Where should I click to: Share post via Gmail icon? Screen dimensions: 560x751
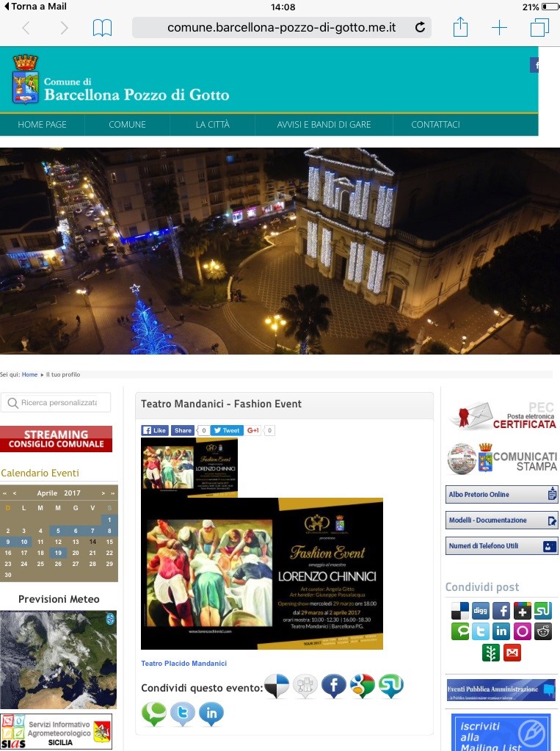[512, 652]
